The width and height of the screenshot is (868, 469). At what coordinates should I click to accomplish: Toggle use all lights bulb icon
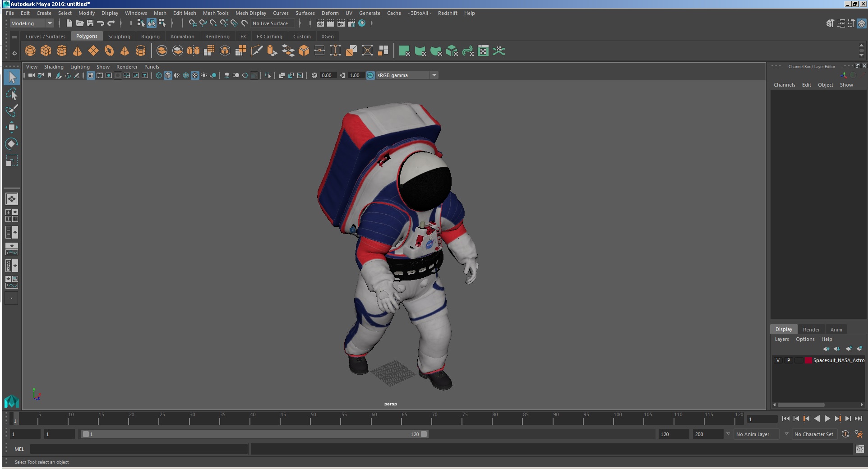(x=204, y=75)
